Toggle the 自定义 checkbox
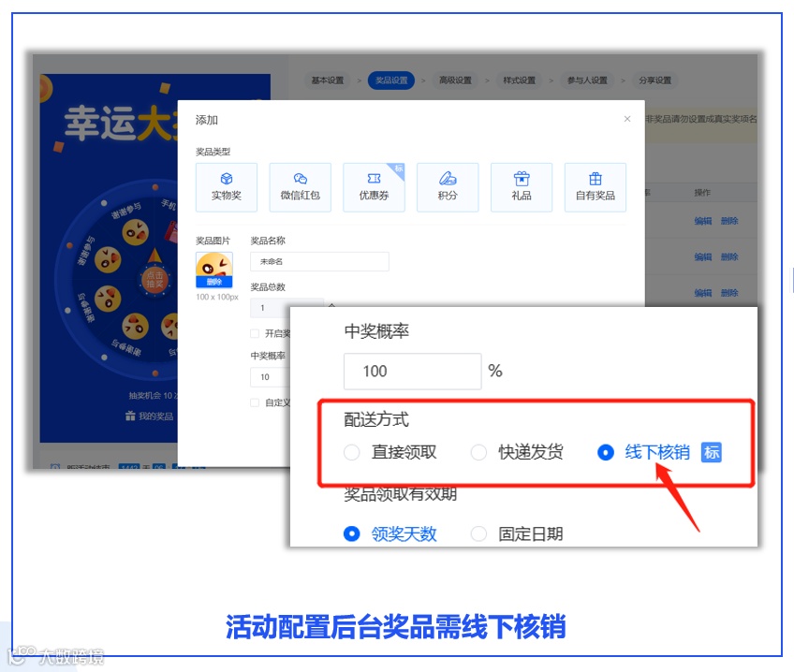This screenshot has width=794, height=672. (255, 402)
